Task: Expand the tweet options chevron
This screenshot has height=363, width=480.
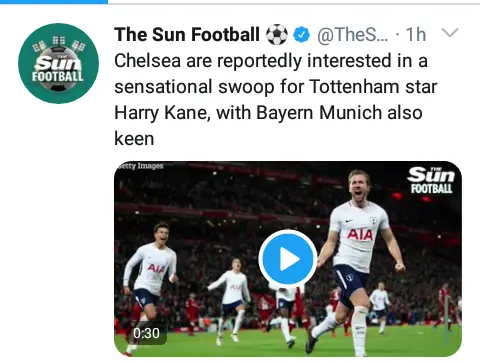Action: 450,33
